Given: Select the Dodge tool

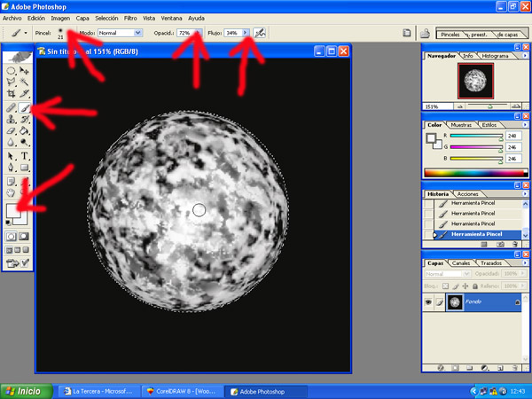Looking at the screenshot, I should point(24,142).
